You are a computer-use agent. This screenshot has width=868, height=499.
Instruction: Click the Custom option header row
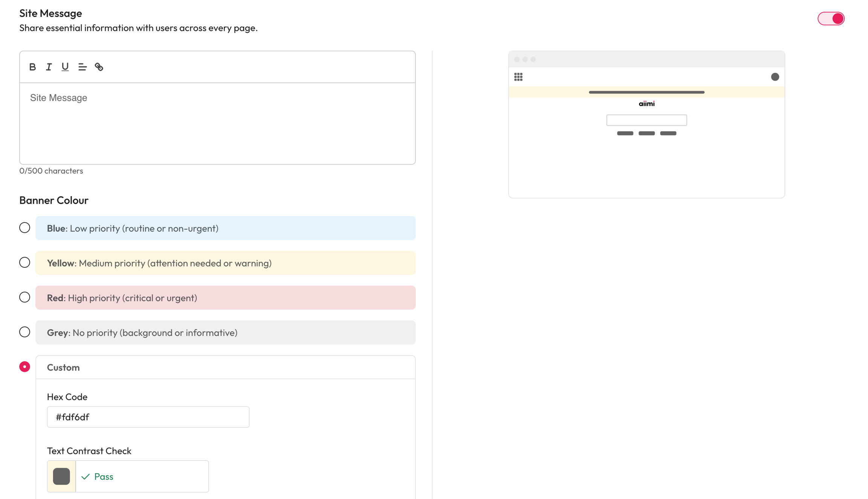pyautogui.click(x=225, y=367)
